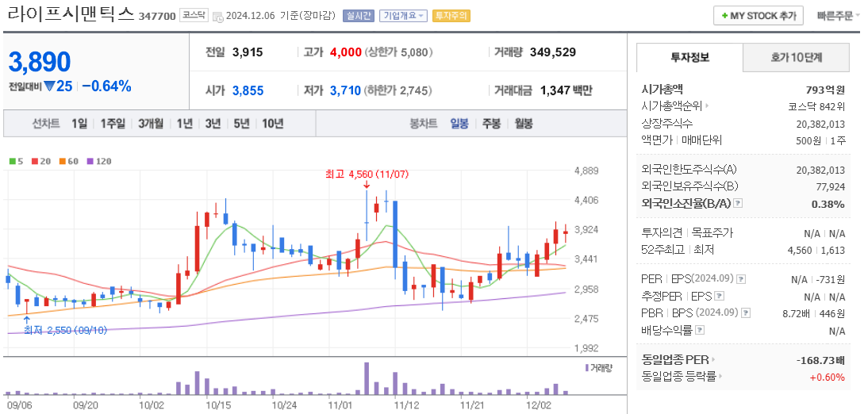Click the calendar clock icon beside date
Viewport: 868px width, 414px height.
pos(218,16)
